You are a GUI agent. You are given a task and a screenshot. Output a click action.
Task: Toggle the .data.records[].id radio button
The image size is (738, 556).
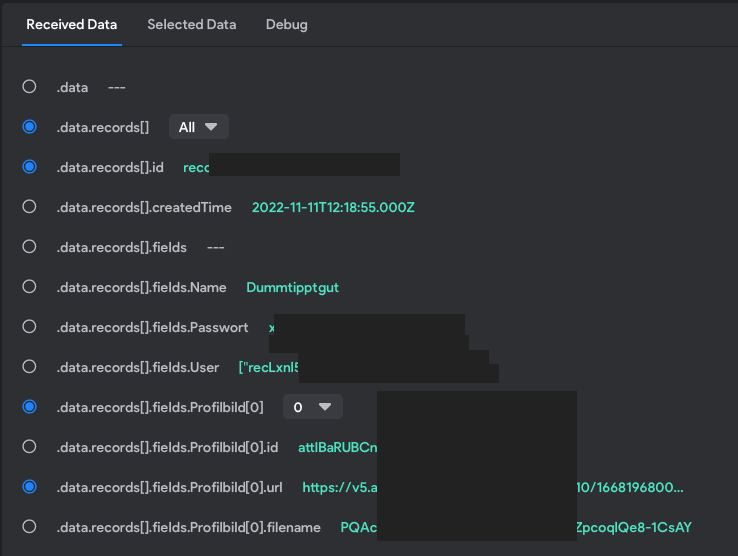coord(29,167)
